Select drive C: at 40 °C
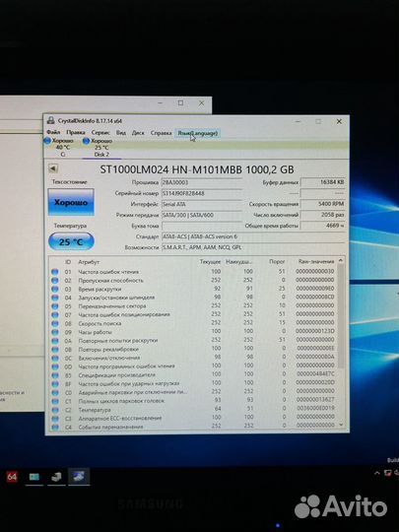The image size is (399, 532). coord(62,148)
